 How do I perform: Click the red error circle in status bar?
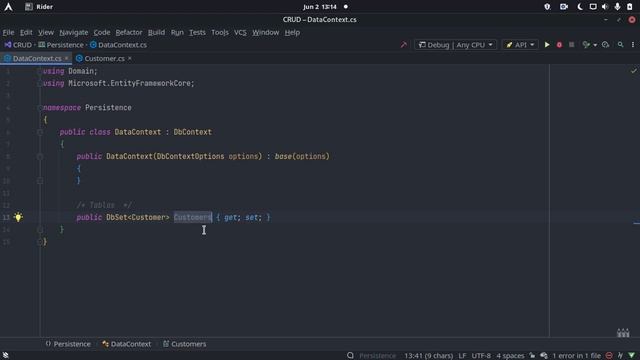[609, 356]
